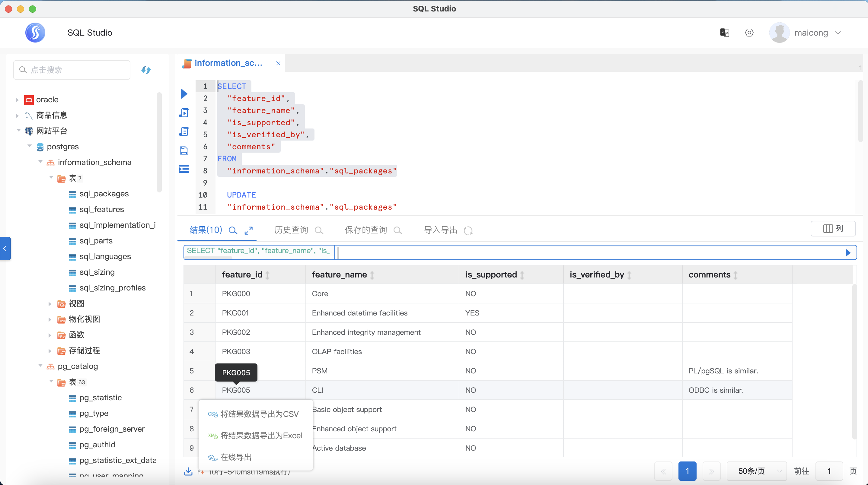The height and width of the screenshot is (485, 868).
Task: Click the sort icon on is_supported column
Action: pos(522,275)
